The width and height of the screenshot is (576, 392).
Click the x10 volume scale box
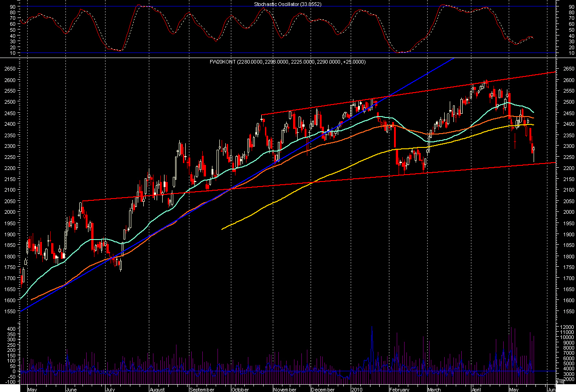[560, 381]
